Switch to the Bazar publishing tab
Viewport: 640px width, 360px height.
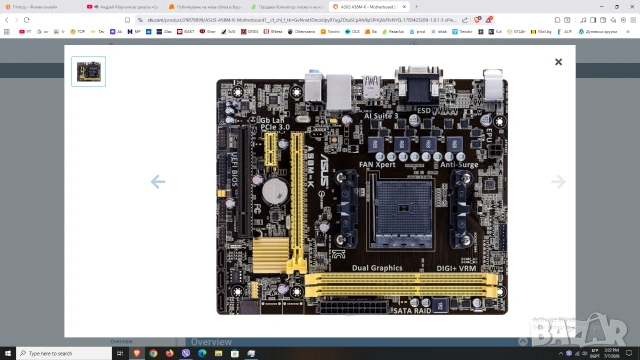pyautogui.click(x=205, y=7)
